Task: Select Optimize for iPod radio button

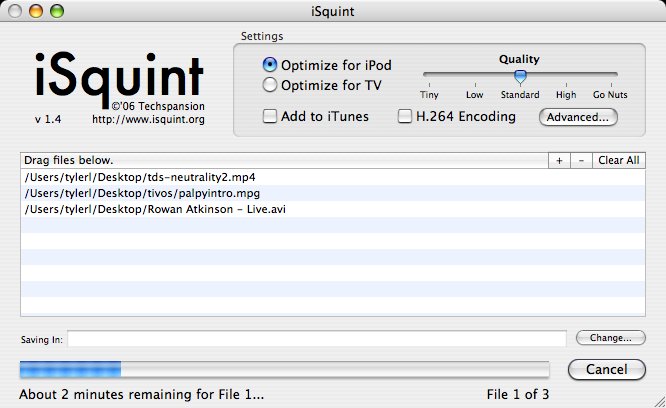Action: pos(270,65)
